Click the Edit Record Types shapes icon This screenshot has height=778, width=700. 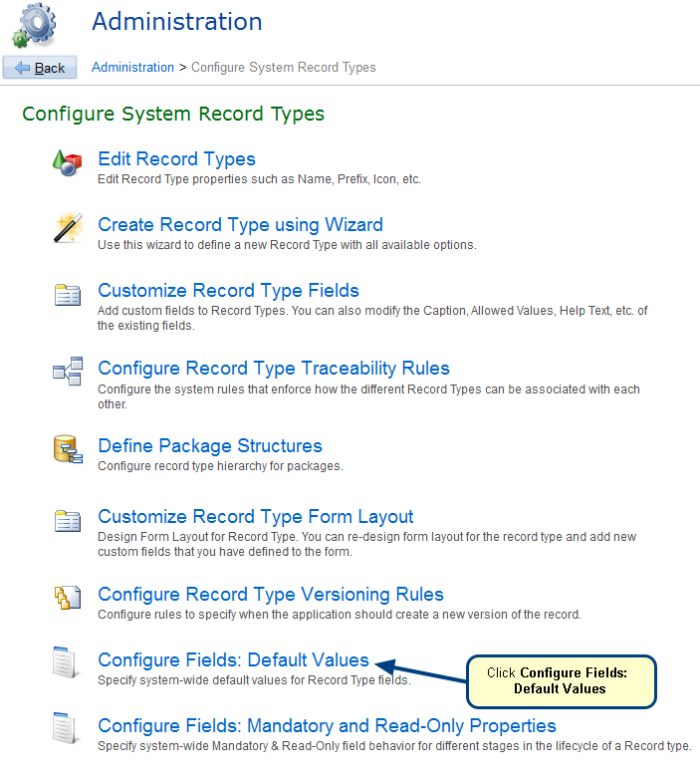click(66, 163)
